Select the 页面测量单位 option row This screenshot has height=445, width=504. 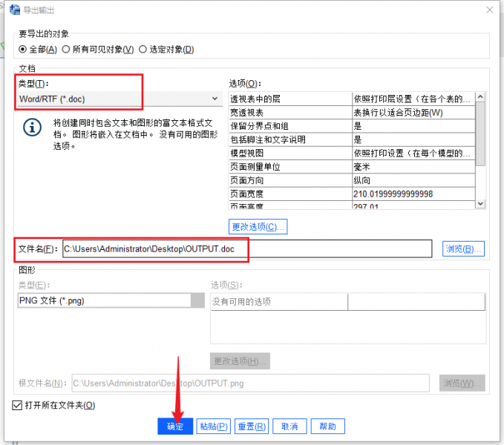click(x=352, y=167)
